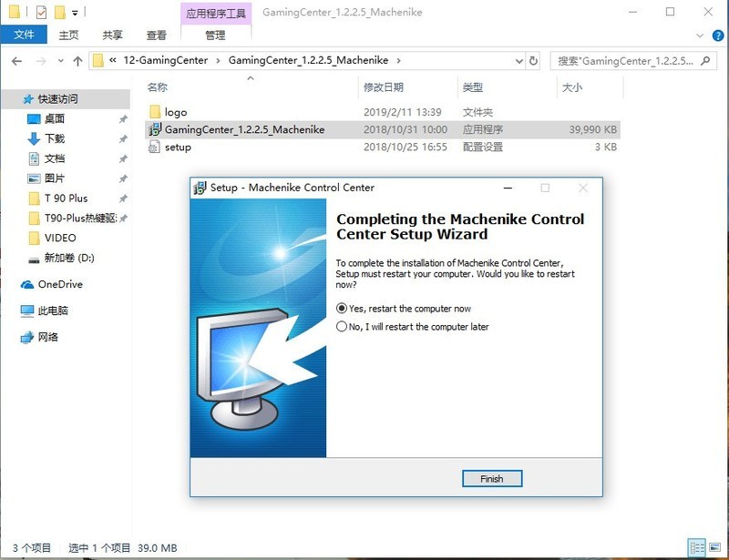Open the T90-Plus热键驱 folder
The image size is (729, 560).
pos(80,218)
